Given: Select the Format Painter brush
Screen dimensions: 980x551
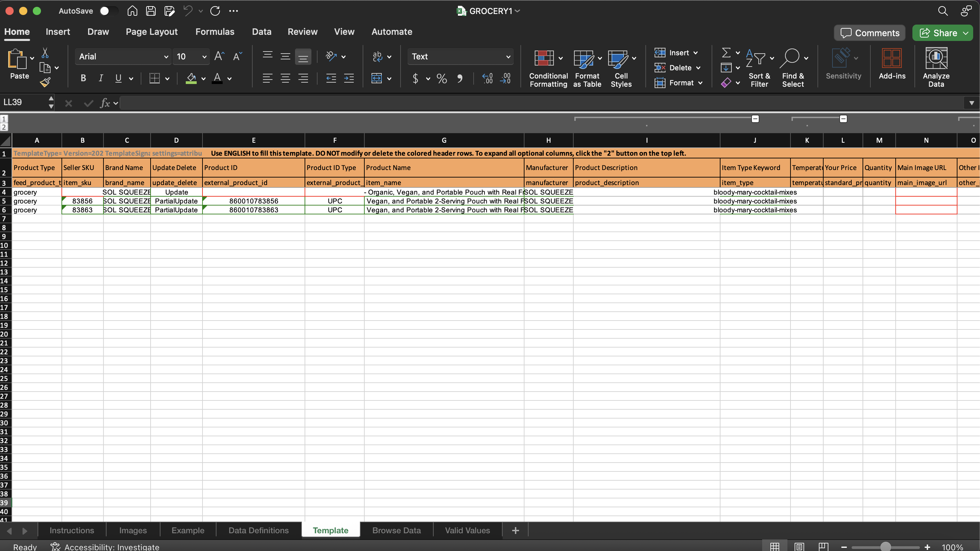Looking at the screenshot, I should [45, 82].
